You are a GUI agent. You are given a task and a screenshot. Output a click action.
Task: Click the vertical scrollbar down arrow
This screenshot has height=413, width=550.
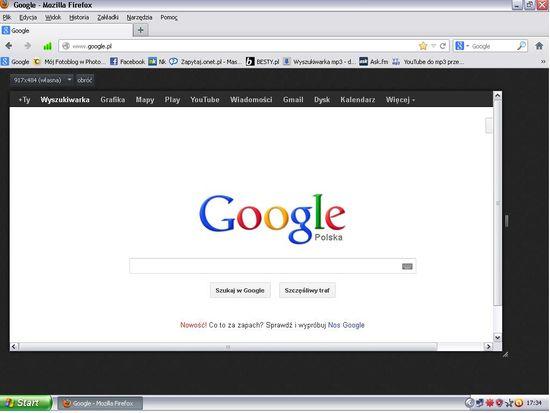pyautogui.click(x=497, y=337)
